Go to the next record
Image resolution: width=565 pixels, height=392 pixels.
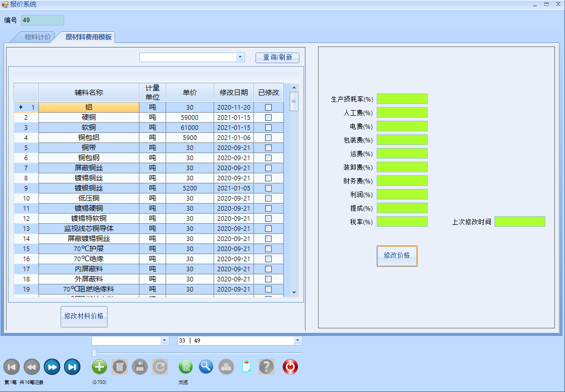(x=52, y=367)
